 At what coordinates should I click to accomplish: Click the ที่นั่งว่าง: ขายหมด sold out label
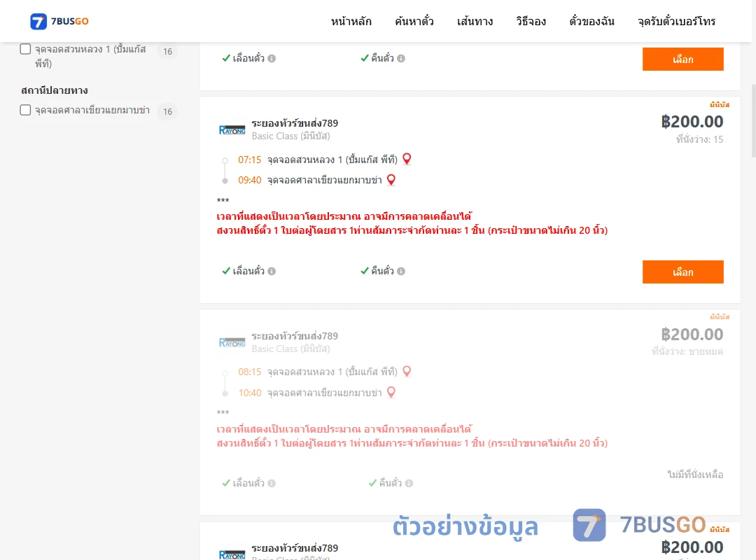click(x=687, y=351)
